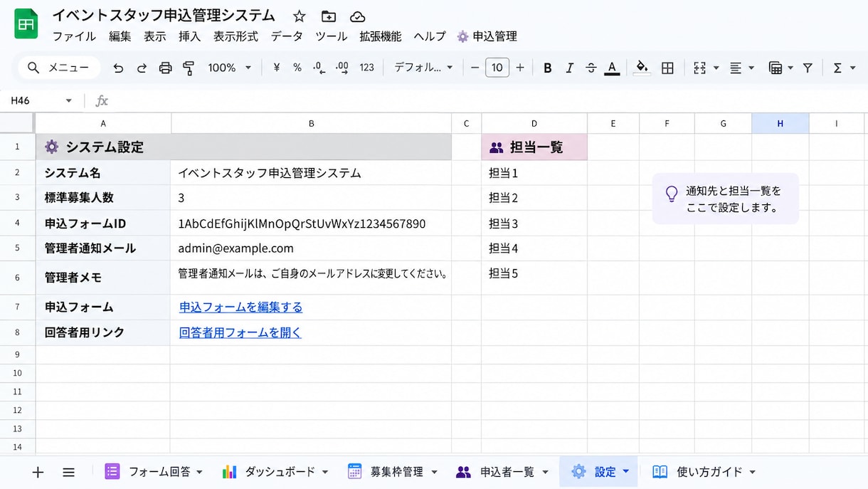Open ダッシュボード tab dropdown arrow
868x489 pixels.
325,472
